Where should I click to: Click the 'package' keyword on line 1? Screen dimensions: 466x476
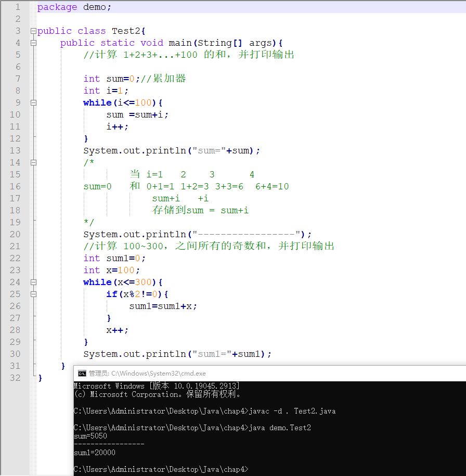click(x=57, y=7)
